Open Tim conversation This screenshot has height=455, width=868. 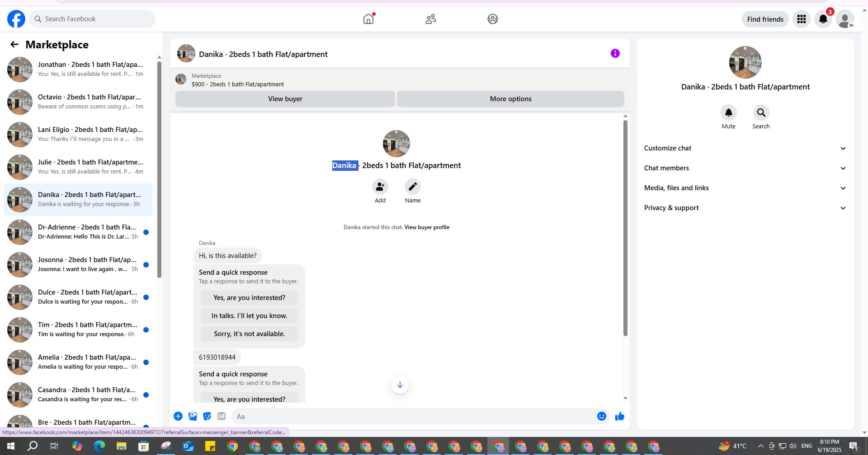coord(78,330)
